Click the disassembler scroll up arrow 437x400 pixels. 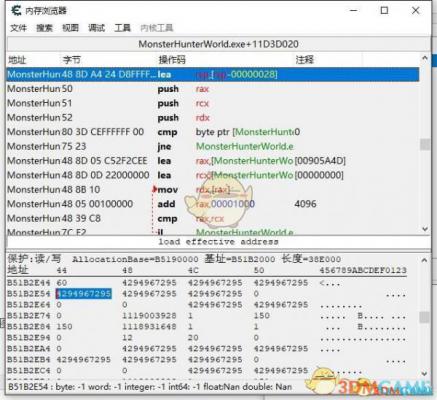click(x=425, y=58)
